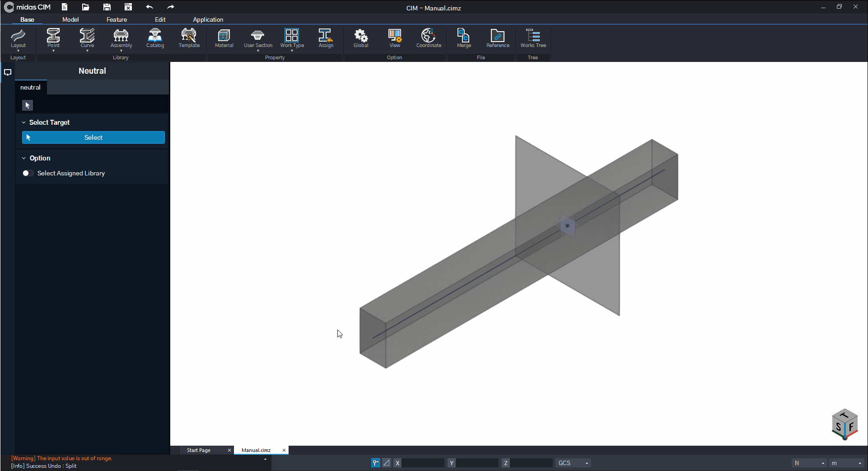Screen dimensions: 868x471
Task: Open Material properties
Action: tap(224, 38)
